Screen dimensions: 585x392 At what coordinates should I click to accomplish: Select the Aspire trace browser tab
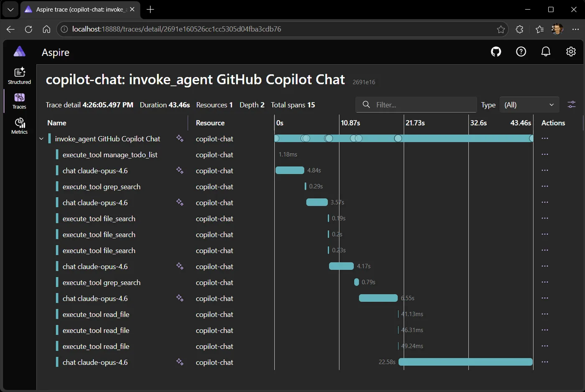[x=79, y=9]
